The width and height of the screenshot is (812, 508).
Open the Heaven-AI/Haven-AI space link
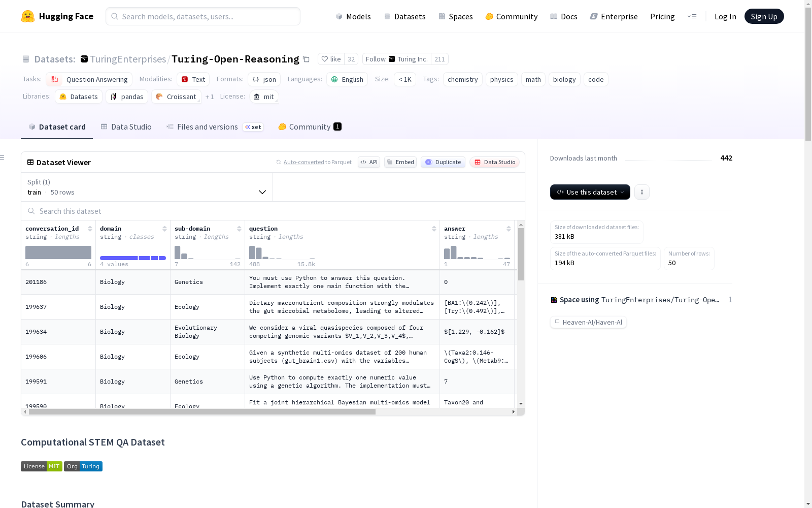588,322
